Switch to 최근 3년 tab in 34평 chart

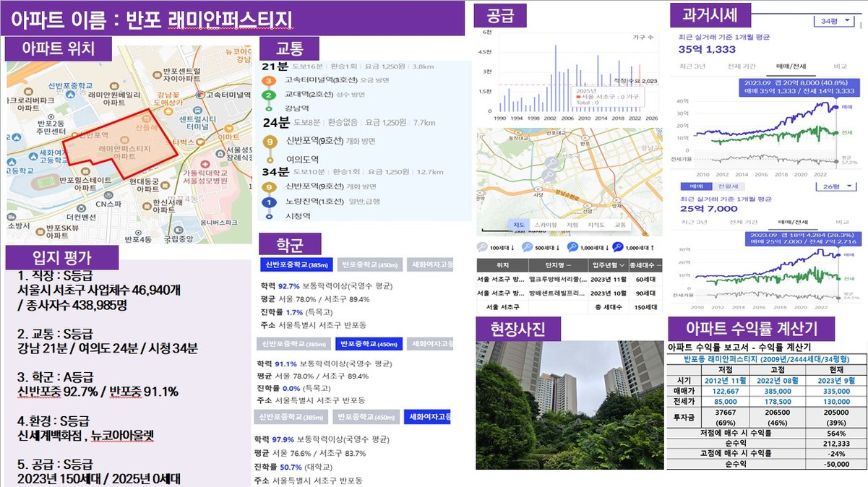[x=692, y=66]
